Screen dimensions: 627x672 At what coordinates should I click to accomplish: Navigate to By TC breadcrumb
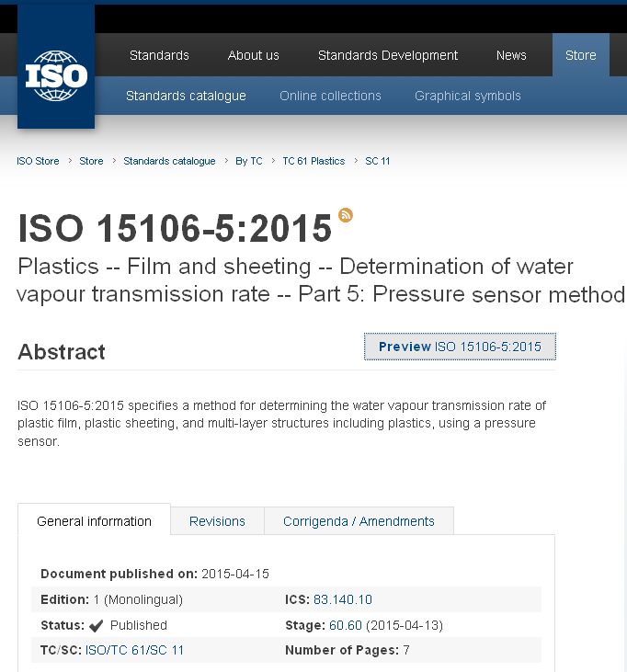[248, 161]
